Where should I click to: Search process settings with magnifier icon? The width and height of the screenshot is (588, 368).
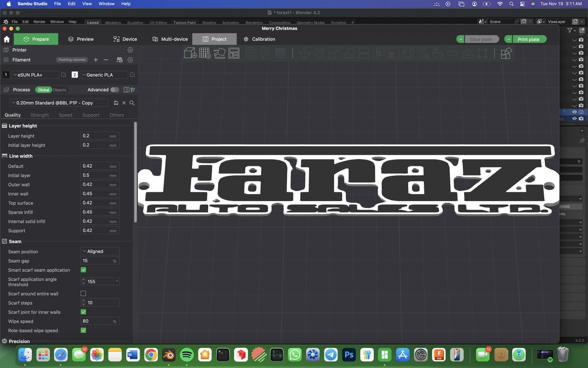click(132, 103)
